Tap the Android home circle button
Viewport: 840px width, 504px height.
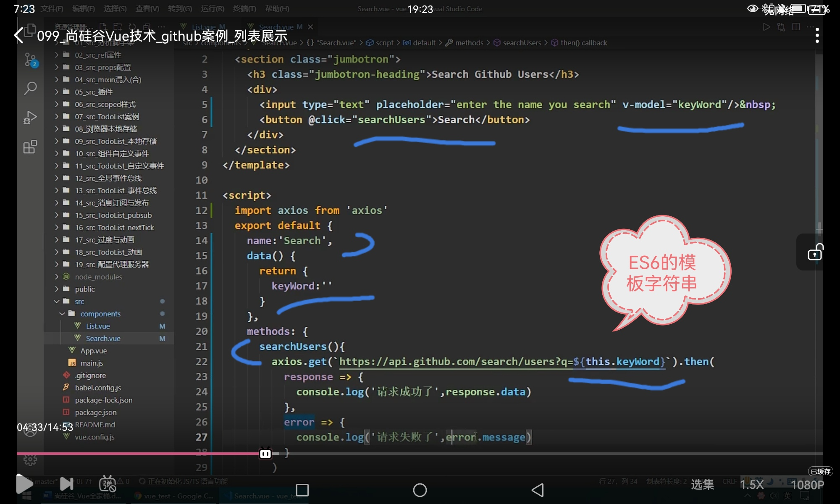pyautogui.click(x=420, y=490)
